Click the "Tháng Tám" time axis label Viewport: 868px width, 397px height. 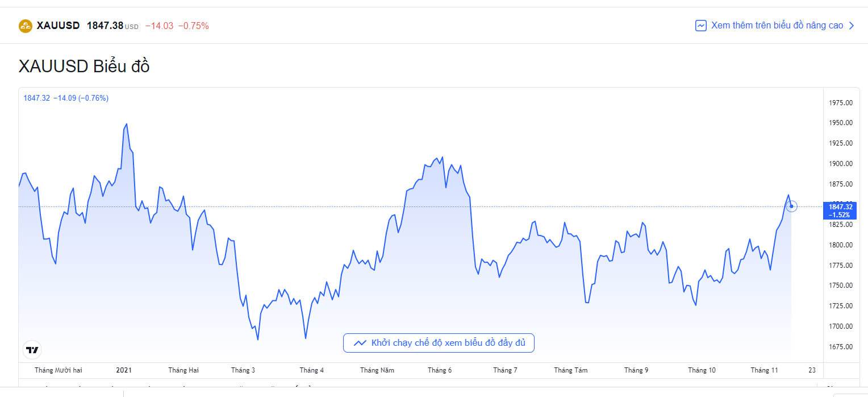(x=571, y=370)
